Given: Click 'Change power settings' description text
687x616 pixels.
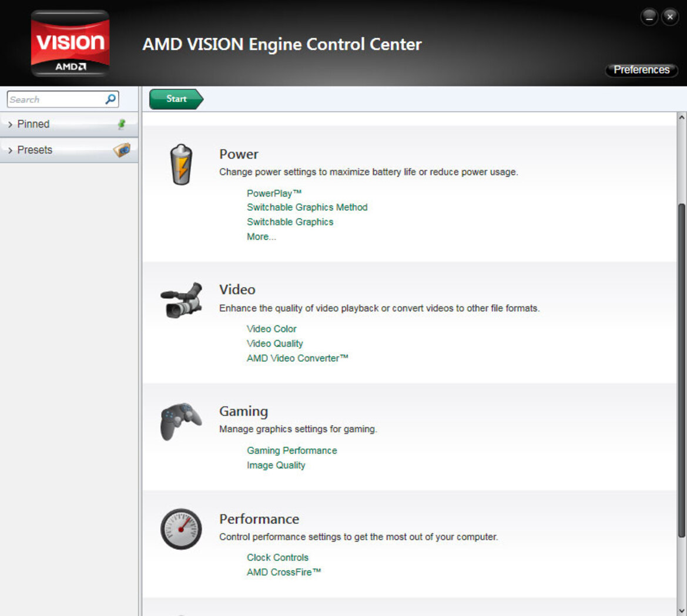Looking at the screenshot, I should pos(368,172).
